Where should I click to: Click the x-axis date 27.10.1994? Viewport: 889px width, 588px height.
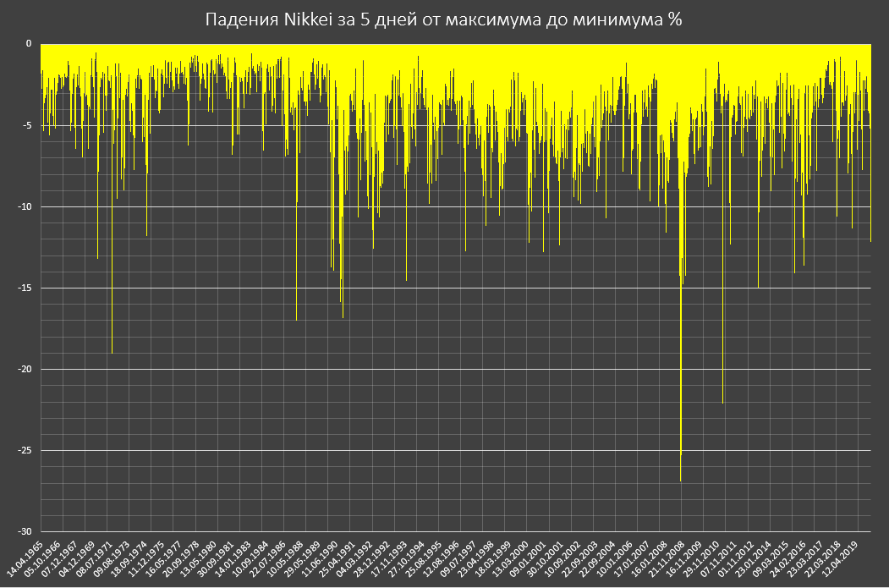point(405,559)
